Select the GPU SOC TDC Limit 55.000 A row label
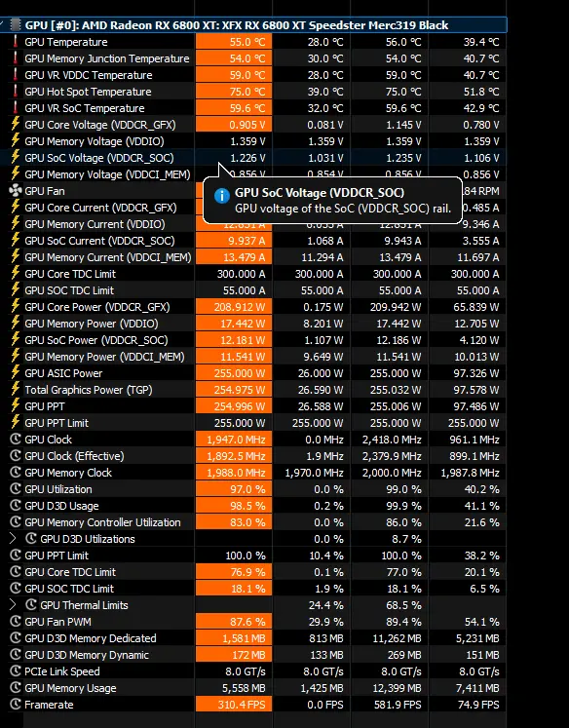The height and width of the screenshot is (728, 569). 69,290
